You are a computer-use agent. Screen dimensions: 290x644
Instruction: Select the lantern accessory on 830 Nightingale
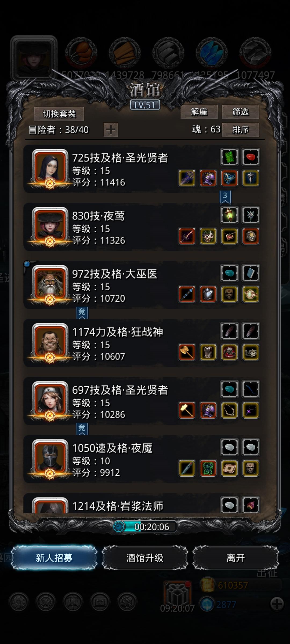(x=229, y=215)
